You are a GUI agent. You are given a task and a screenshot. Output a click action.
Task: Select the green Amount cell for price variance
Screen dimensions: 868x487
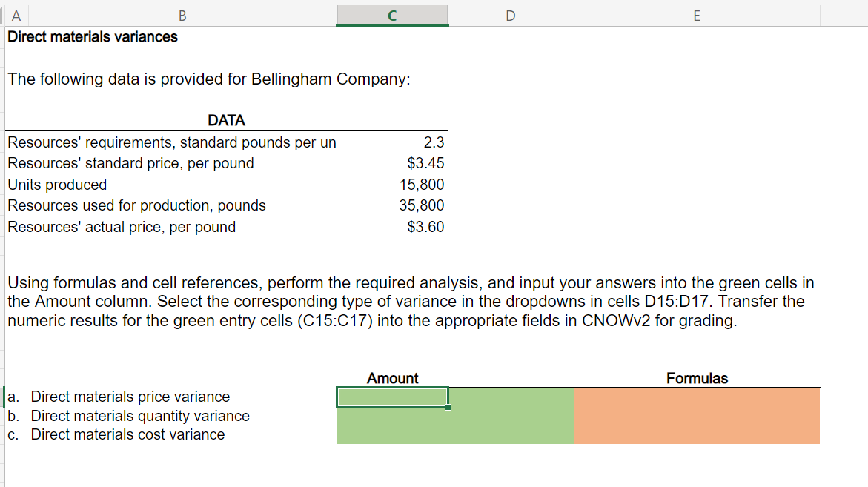[x=392, y=397]
